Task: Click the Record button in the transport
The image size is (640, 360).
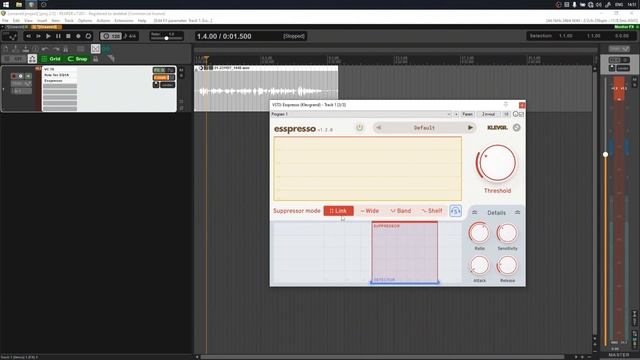Action: tap(78, 36)
